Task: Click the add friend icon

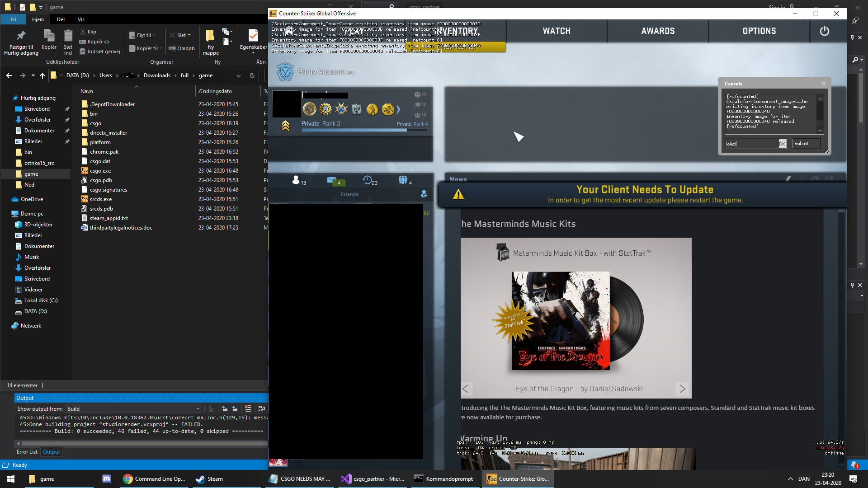Action: tap(424, 194)
